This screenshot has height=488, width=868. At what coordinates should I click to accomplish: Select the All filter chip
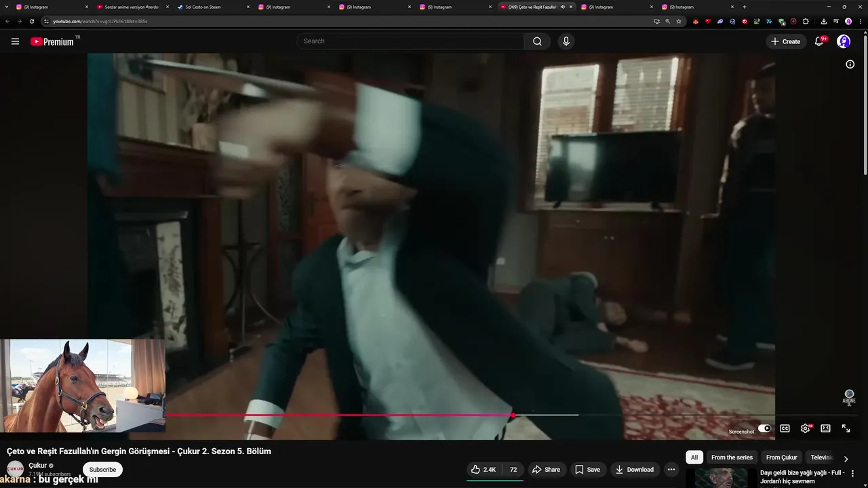pyautogui.click(x=694, y=457)
